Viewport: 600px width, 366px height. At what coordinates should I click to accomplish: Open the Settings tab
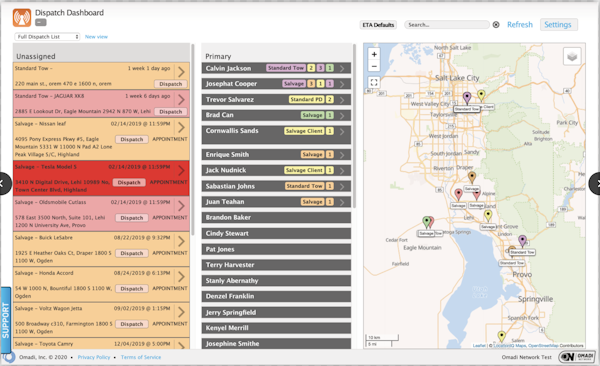click(558, 25)
